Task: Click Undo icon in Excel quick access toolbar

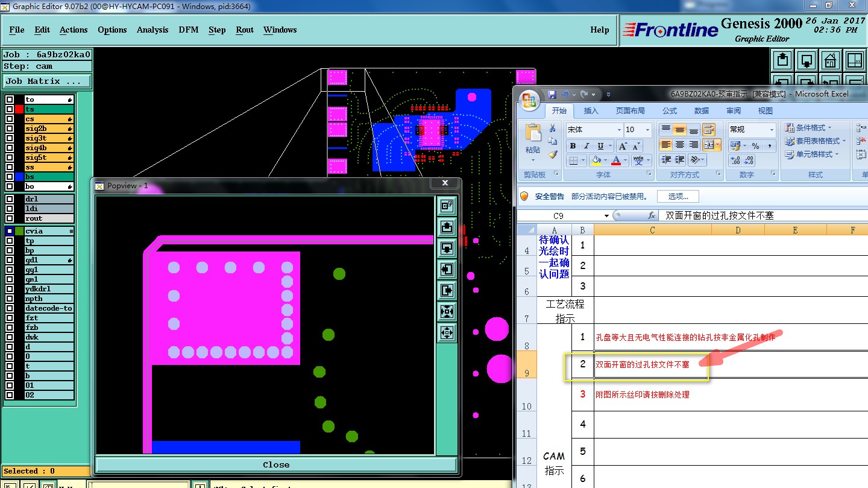Action: click(565, 94)
